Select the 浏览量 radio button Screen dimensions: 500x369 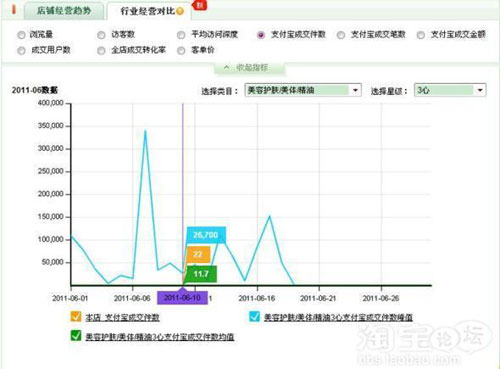(21, 35)
